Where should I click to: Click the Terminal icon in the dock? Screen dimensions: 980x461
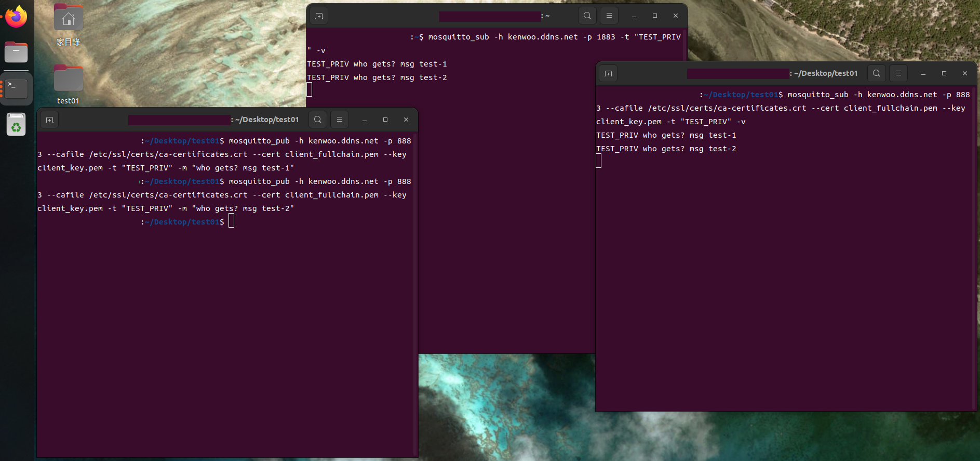coord(16,89)
